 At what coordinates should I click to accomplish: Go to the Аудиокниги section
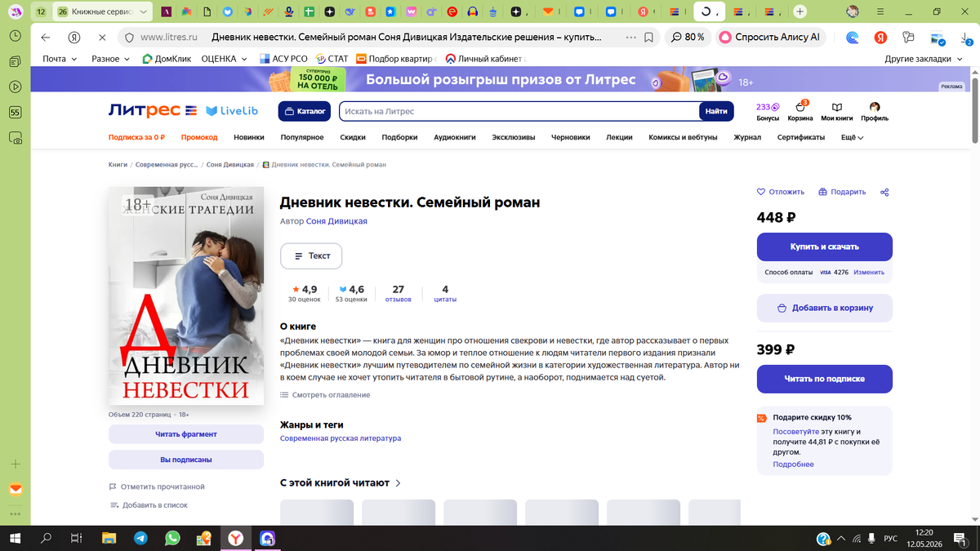455,138
